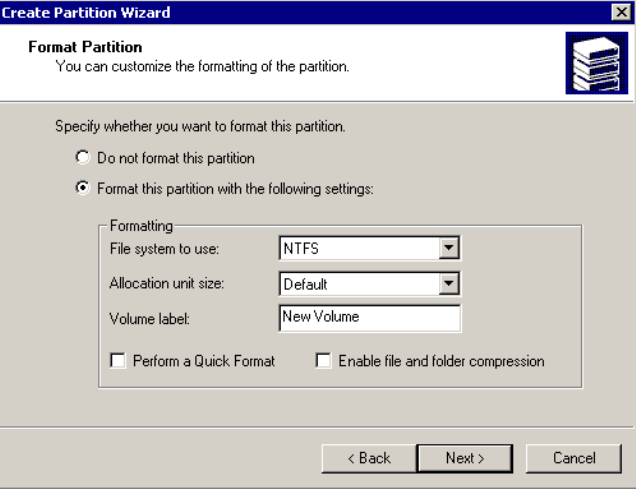Click the "Formatting" group box label

click(141, 227)
